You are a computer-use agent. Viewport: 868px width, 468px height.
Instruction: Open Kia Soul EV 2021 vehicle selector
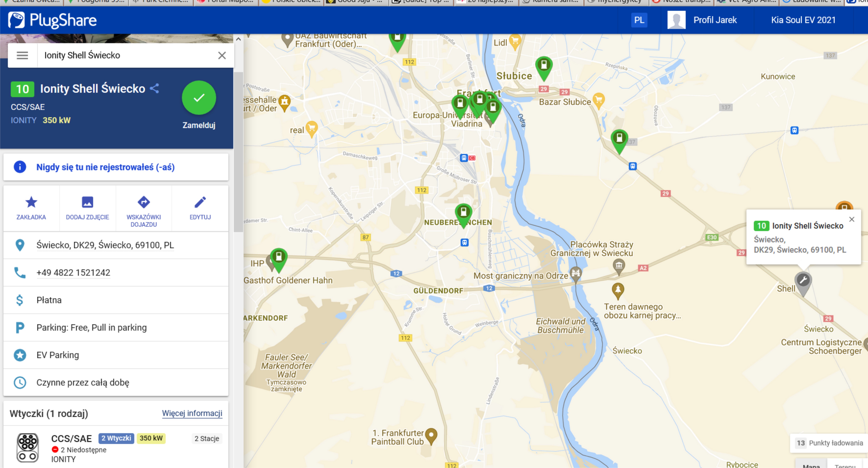point(803,20)
